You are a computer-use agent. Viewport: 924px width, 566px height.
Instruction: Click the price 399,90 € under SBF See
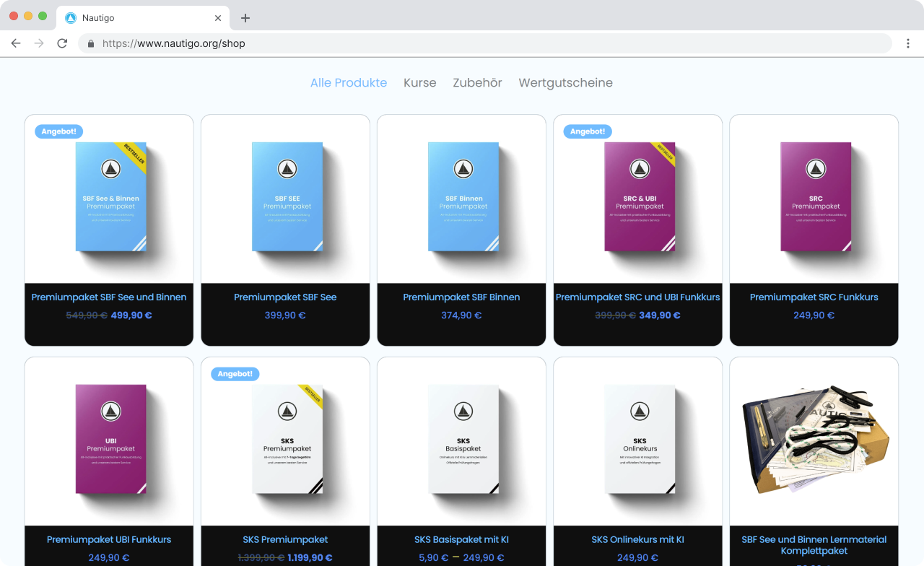click(x=285, y=315)
